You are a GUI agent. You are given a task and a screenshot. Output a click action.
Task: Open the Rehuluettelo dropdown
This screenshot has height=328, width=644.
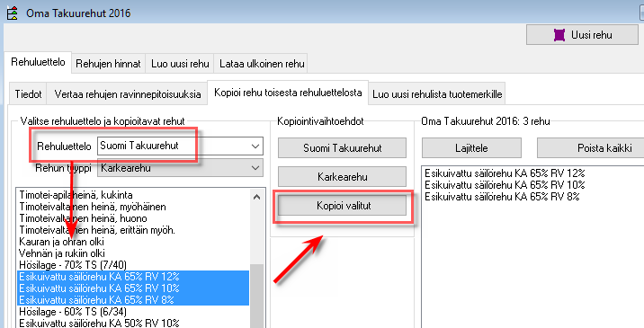[x=180, y=146]
